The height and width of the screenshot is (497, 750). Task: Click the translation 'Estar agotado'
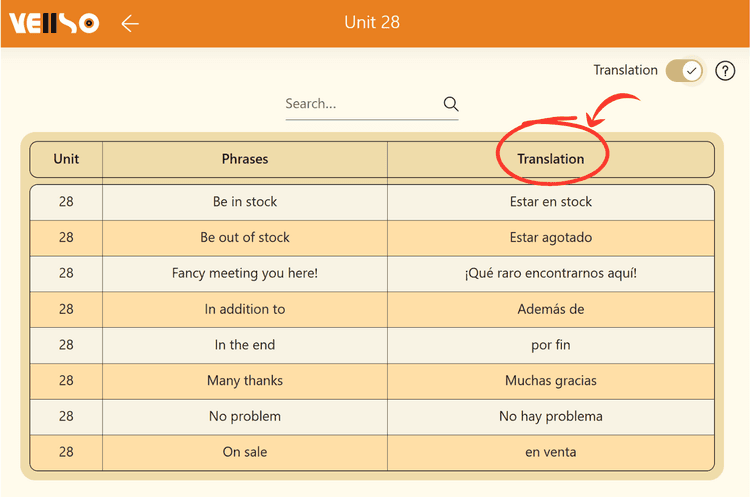[x=550, y=238]
